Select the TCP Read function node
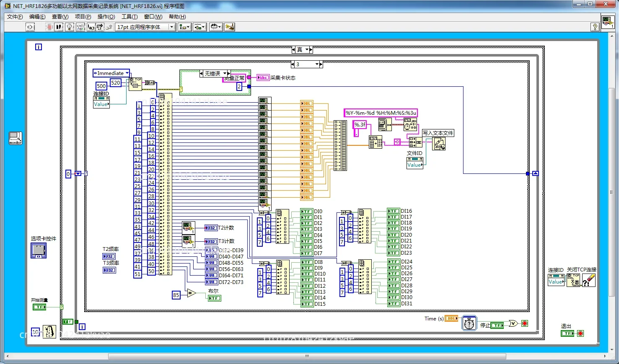619x364 pixels. pyautogui.click(x=135, y=84)
